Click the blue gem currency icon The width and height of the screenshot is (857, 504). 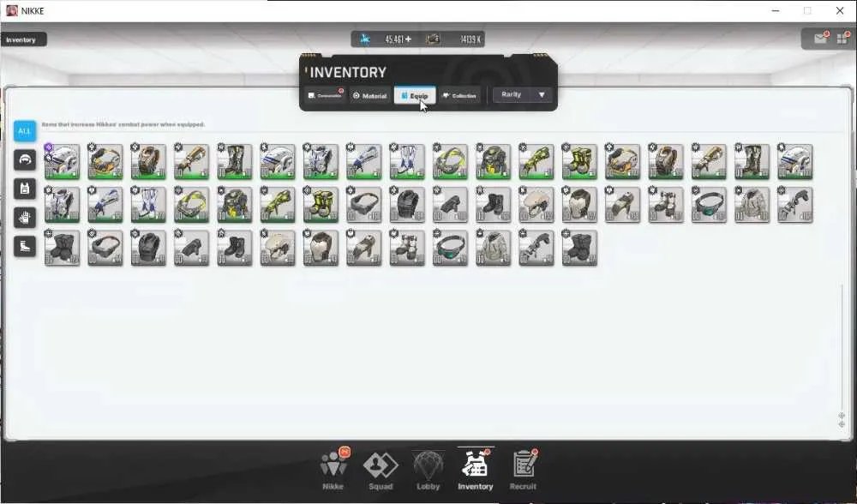click(364, 39)
